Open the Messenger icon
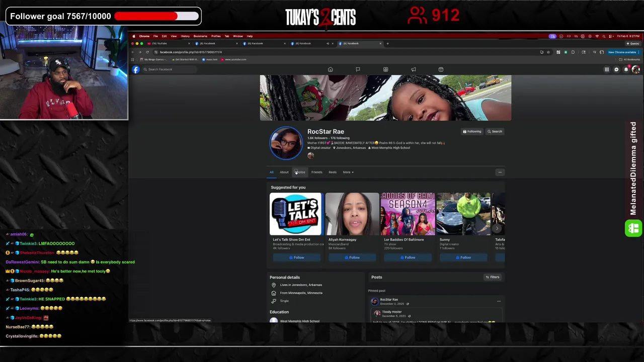644x362 pixels. (x=616, y=69)
